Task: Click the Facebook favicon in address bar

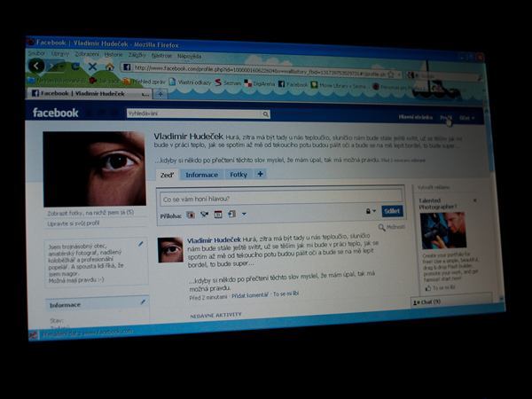Action: tap(127, 67)
